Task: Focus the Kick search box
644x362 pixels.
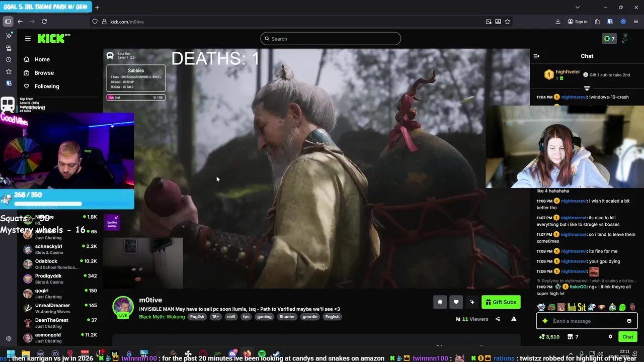Action: coord(331,39)
